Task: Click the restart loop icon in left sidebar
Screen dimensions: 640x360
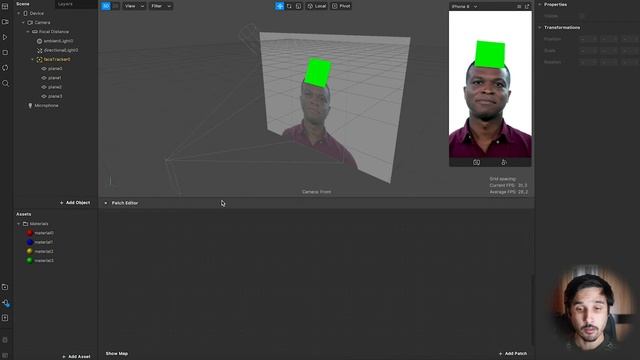Action: coord(5,68)
